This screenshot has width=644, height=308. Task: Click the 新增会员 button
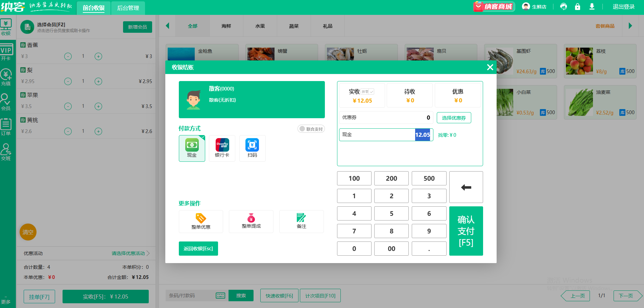(137, 27)
